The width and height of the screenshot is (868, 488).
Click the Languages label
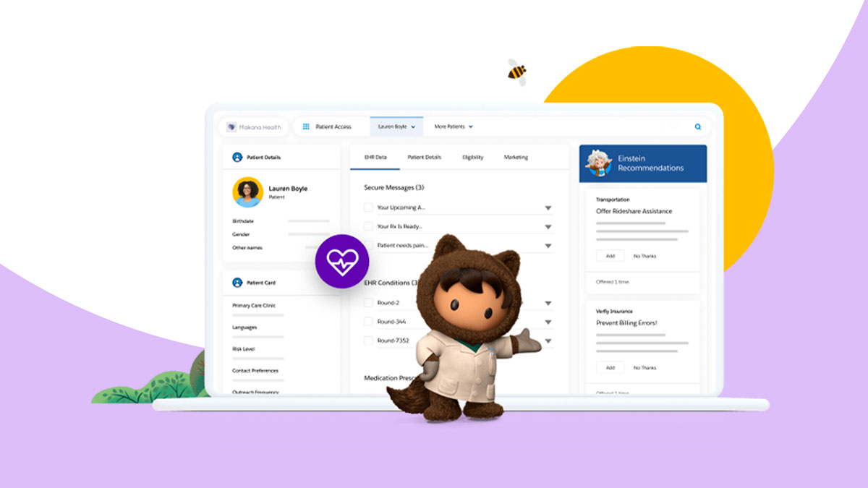click(244, 328)
